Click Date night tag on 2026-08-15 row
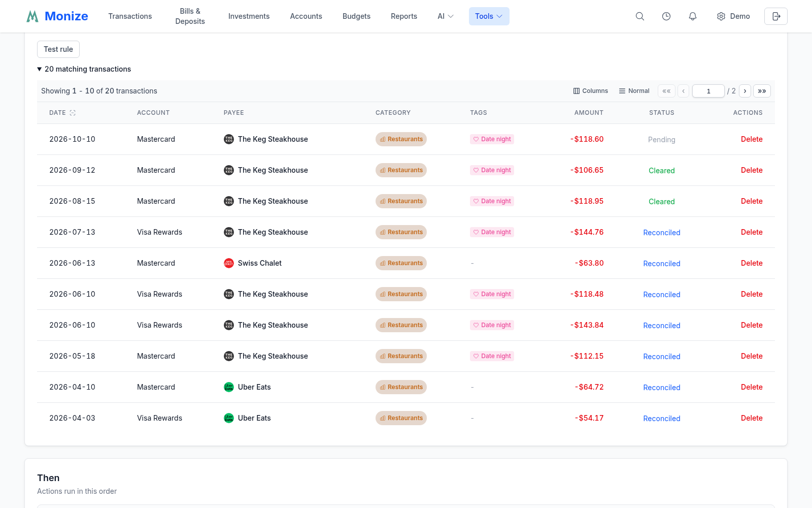The image size is (812, 508). 492,201
